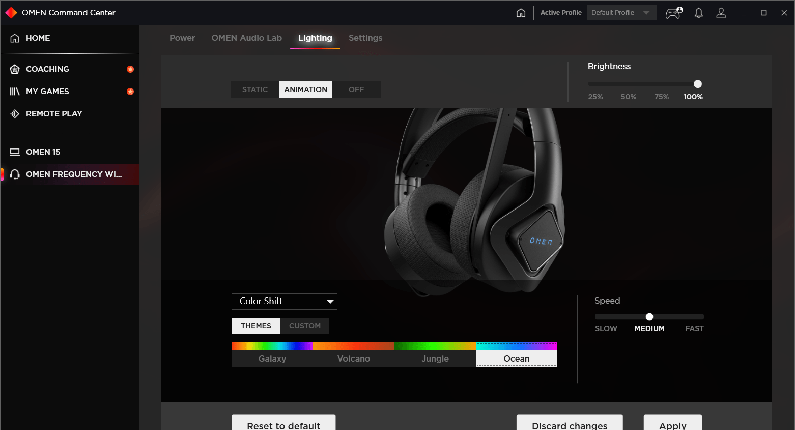Click the Brightness slider handle

tap(698, 84)
